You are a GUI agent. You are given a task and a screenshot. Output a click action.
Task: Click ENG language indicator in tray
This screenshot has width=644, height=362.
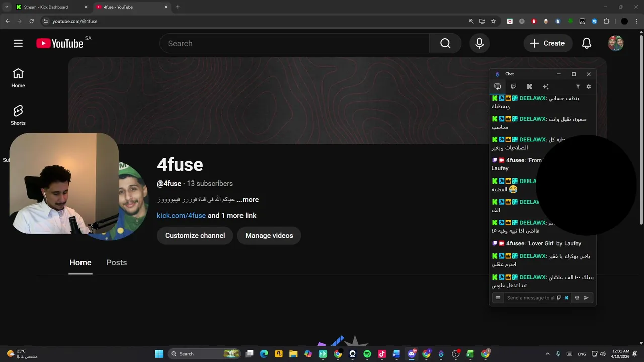click(x=582, y=354)
